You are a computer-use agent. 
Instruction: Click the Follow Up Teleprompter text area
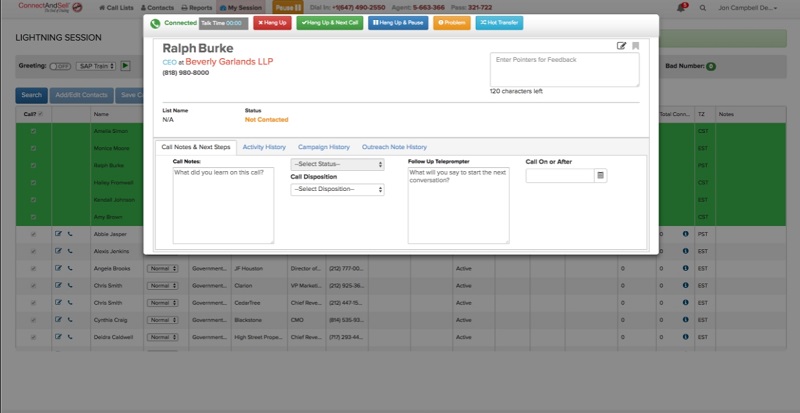(458, 205)
